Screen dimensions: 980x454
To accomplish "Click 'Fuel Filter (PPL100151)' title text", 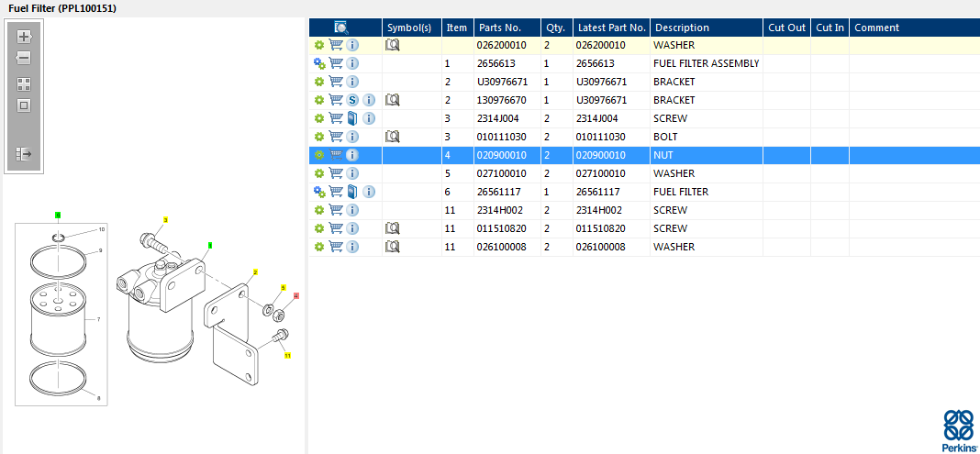I will pos(62,9).
